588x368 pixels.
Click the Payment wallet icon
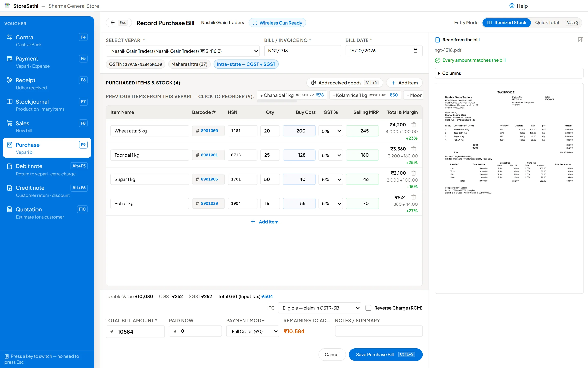9,58
